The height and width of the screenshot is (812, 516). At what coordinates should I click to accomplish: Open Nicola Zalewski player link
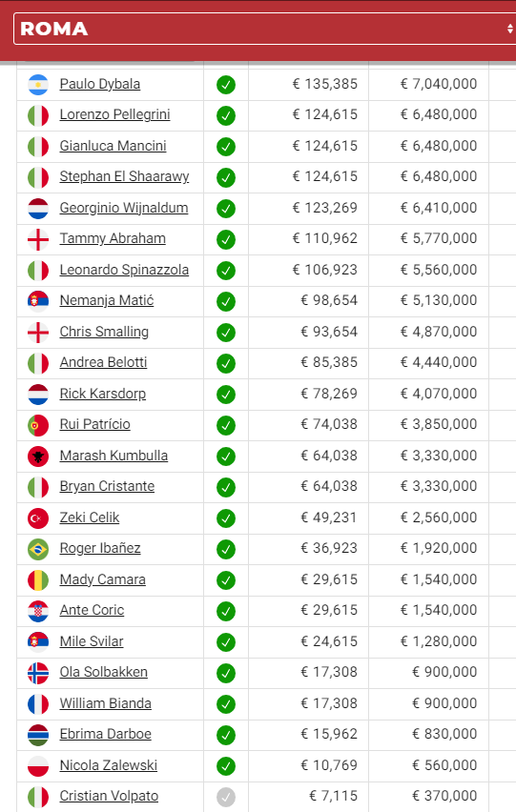pos(109,765)
